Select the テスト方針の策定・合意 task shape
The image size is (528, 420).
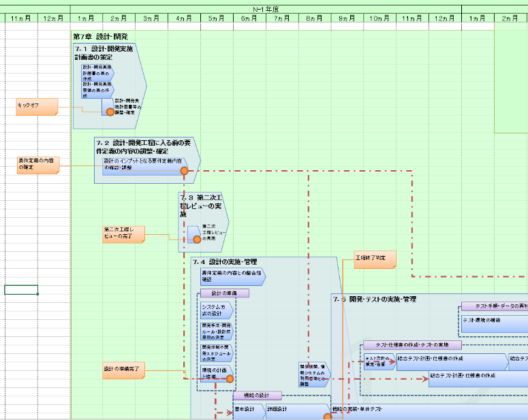coord(380,361)
